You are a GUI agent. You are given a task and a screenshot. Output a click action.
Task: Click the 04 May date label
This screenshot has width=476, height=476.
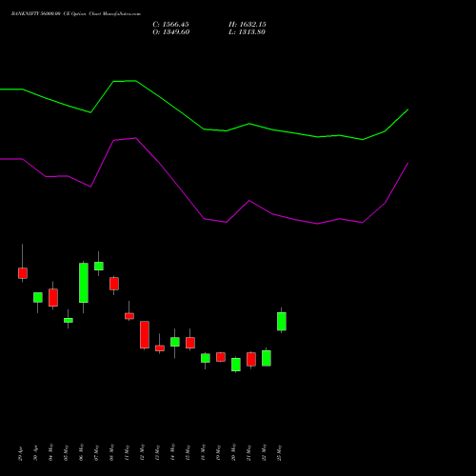click(x=50, y=452)
